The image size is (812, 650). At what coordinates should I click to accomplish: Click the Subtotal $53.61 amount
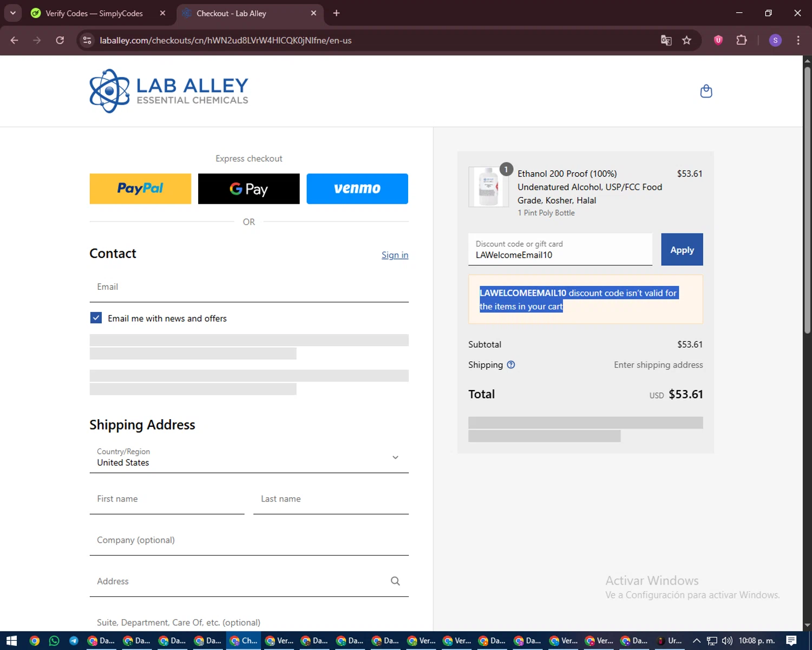690,344
